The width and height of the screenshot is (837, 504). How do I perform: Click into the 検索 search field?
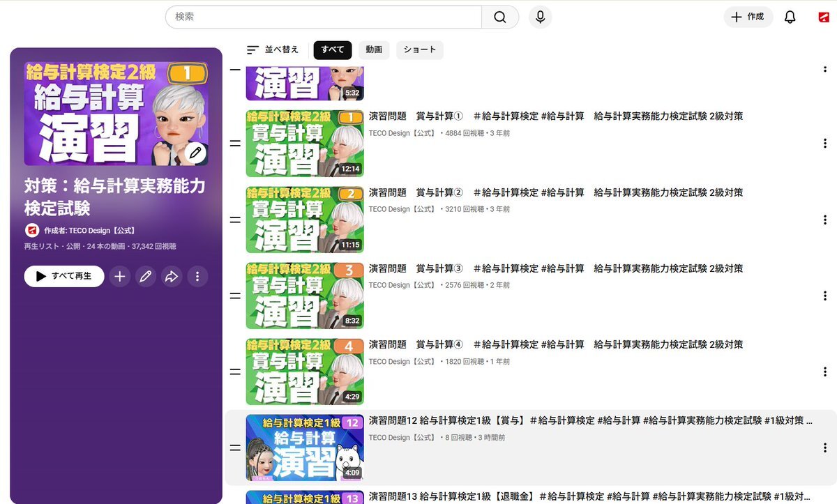click(x=324, y=17)
